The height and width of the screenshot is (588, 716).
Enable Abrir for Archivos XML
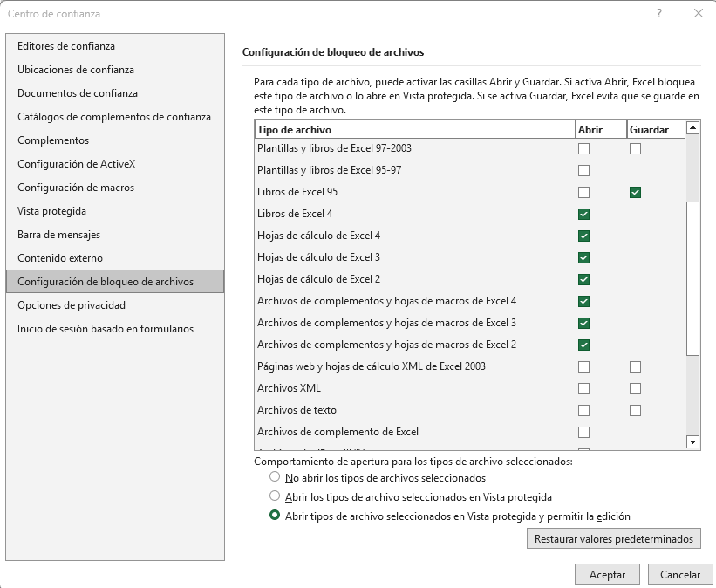tap(583, 388)
